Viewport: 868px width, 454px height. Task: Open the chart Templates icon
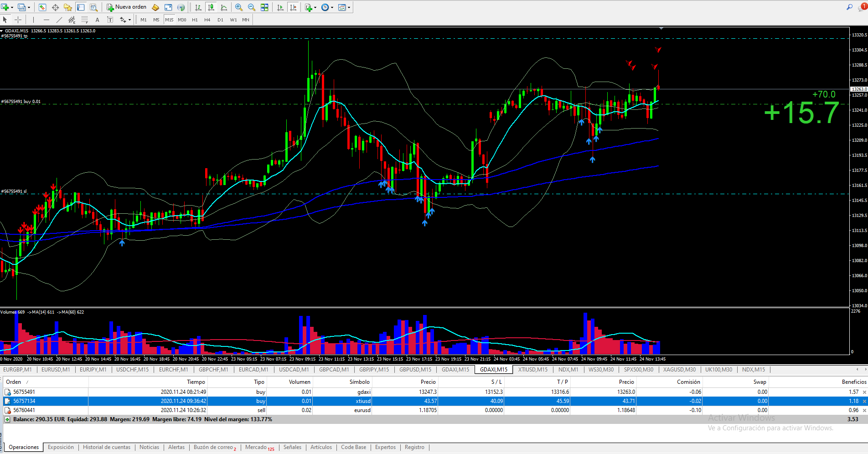[x=342, y=7]
